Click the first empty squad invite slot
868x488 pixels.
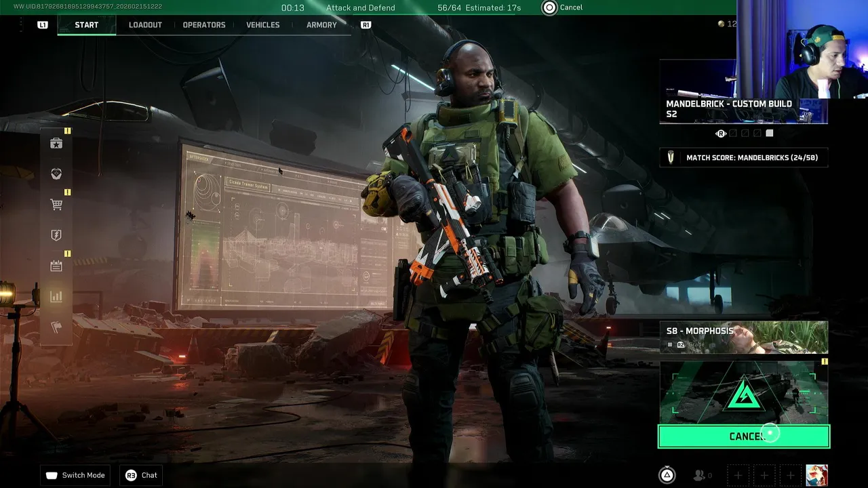738,475
